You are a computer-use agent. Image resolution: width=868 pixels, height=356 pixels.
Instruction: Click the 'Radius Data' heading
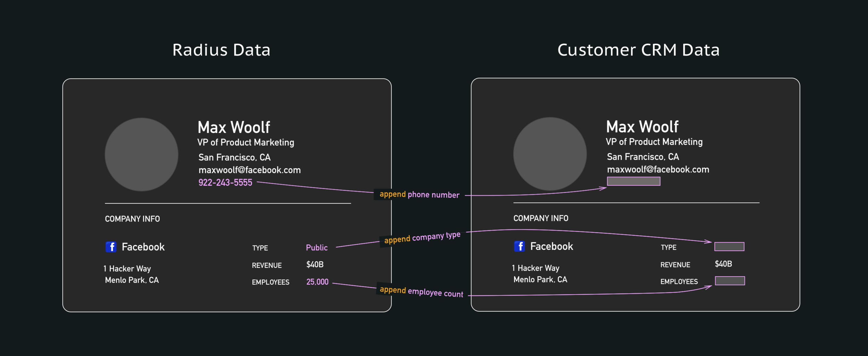point(222,50)
